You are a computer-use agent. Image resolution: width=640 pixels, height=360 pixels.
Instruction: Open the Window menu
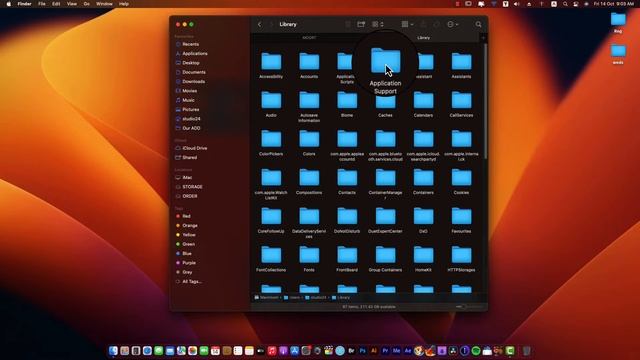coord(104,4)
